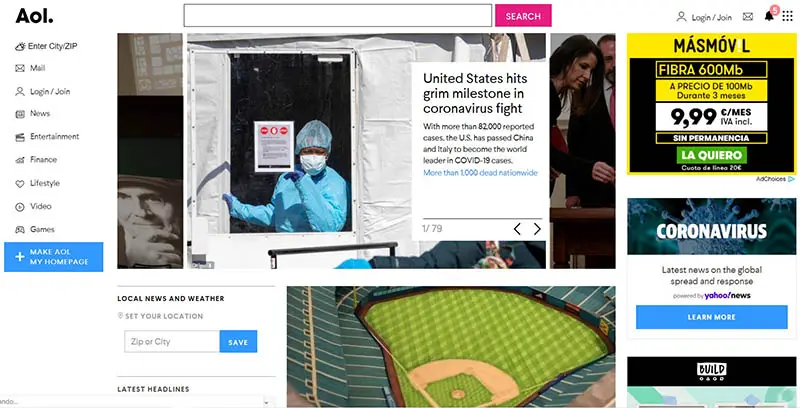Show previous slide with left arrow

(517, 229)
